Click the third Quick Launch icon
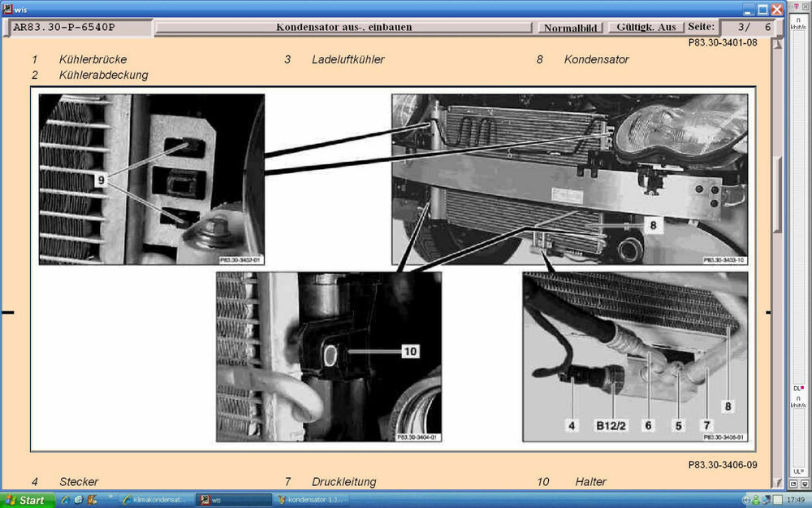 click(92, 500)
